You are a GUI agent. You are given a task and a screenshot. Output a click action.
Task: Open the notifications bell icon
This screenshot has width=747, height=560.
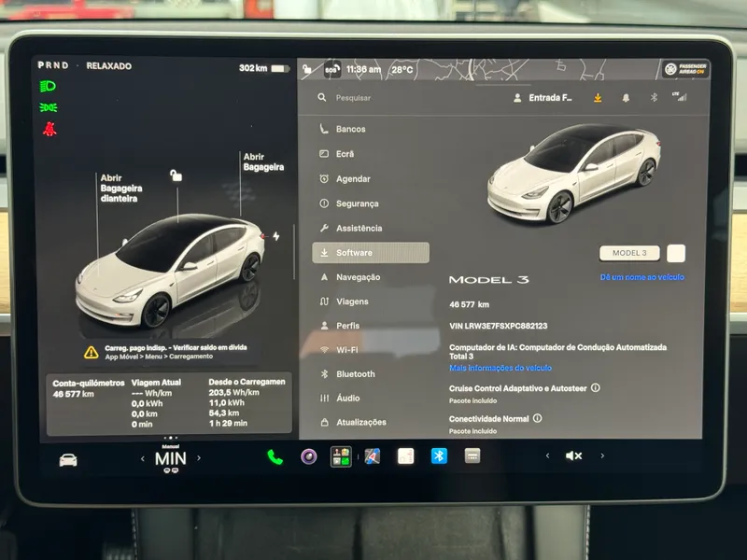point(626,98)
